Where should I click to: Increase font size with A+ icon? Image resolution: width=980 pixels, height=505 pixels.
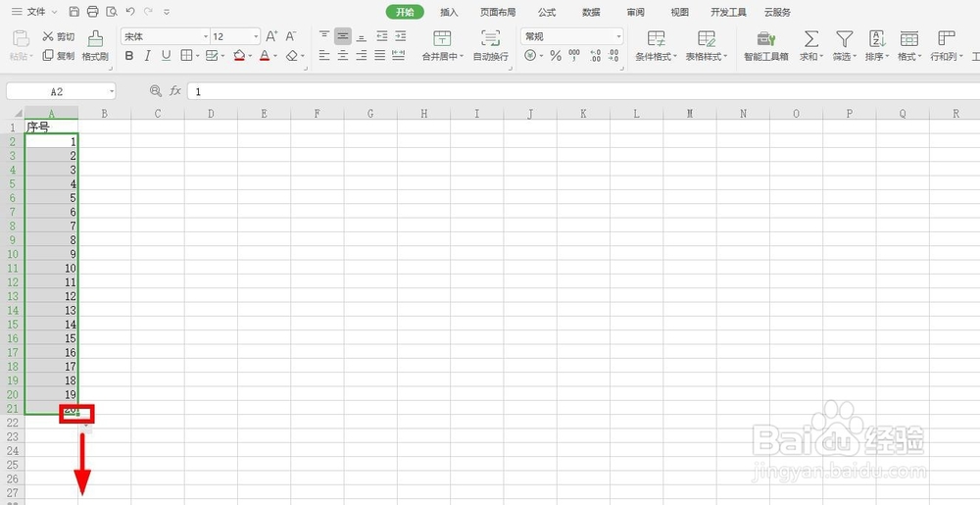click(271, 36)
